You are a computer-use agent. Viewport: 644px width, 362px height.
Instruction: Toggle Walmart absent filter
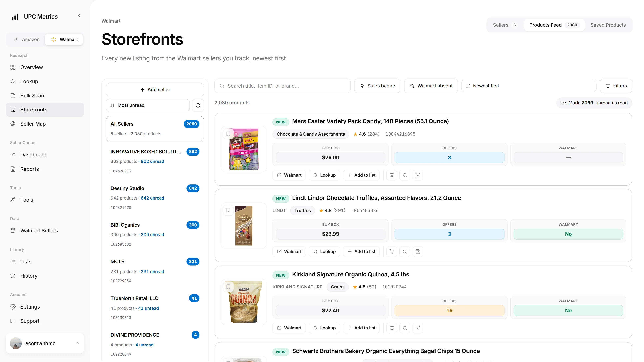tap(431, 86)
